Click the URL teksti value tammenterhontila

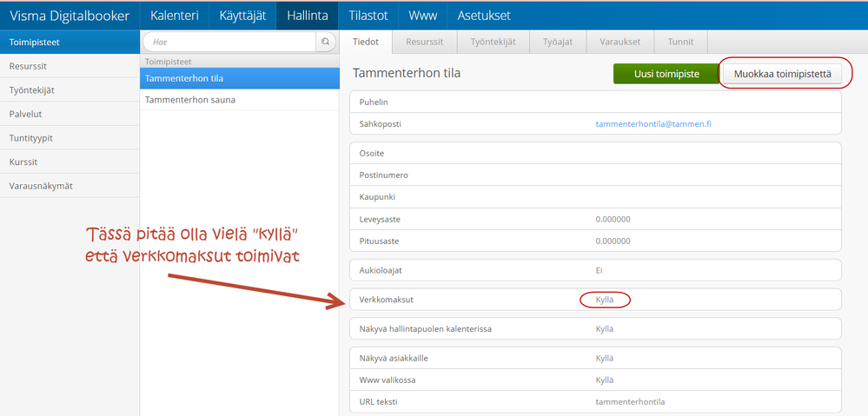(x=630, y=401)
